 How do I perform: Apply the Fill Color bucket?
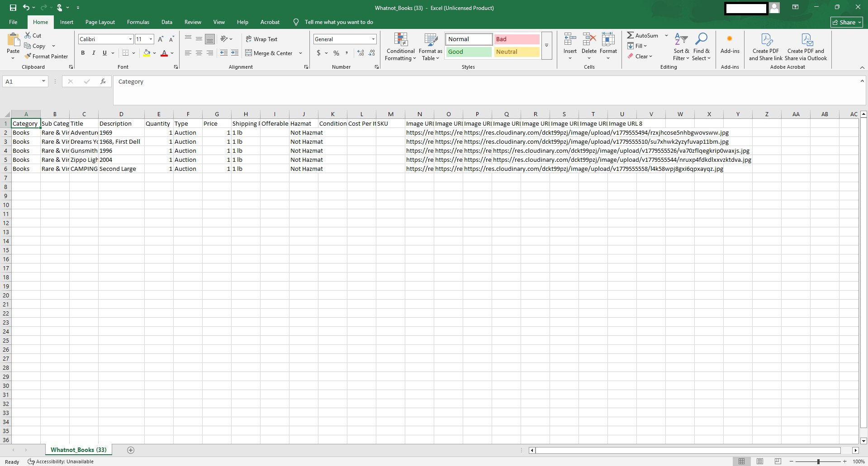coord(147,53)
